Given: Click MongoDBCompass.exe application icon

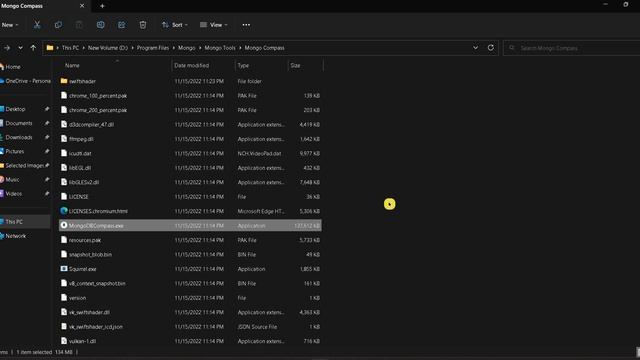Looking at the screenshot, I should click(64, 225).
